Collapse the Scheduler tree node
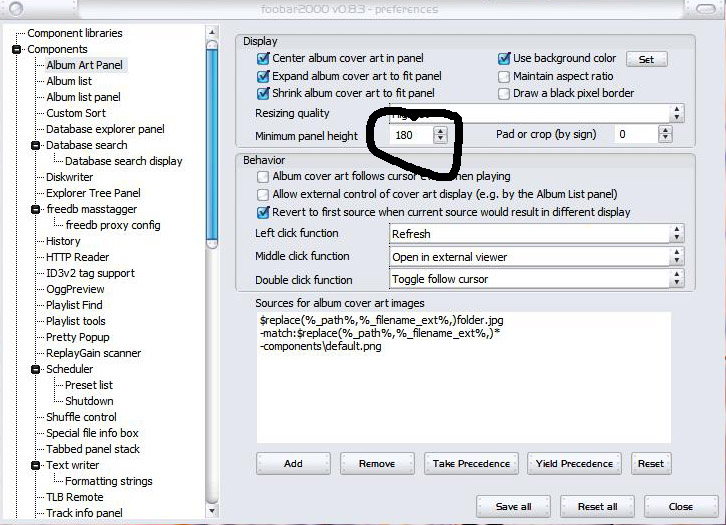 (35, 369)
